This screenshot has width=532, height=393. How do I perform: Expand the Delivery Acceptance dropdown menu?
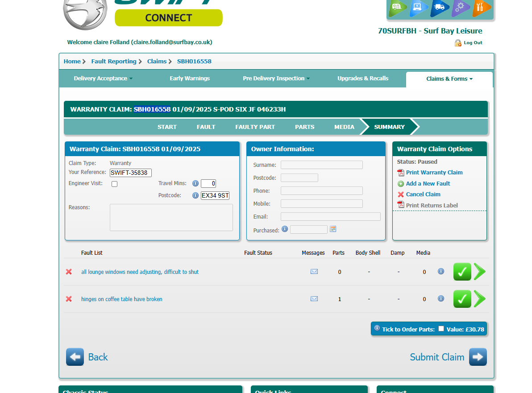tap(103, 79)
